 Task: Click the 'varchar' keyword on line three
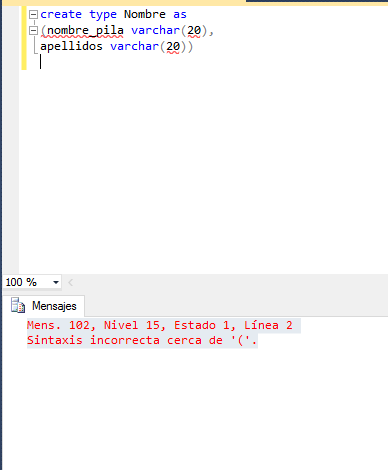tap(135, 46)
